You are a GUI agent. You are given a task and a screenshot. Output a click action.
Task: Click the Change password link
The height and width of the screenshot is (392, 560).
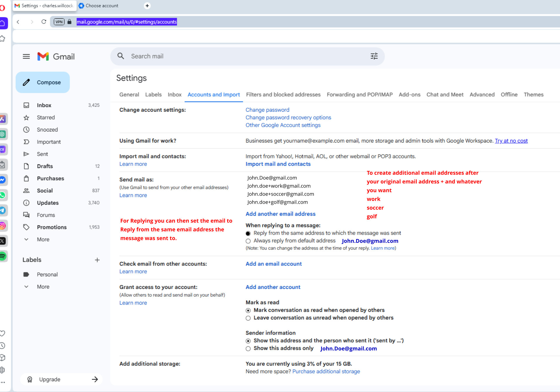tap(267, 110)
